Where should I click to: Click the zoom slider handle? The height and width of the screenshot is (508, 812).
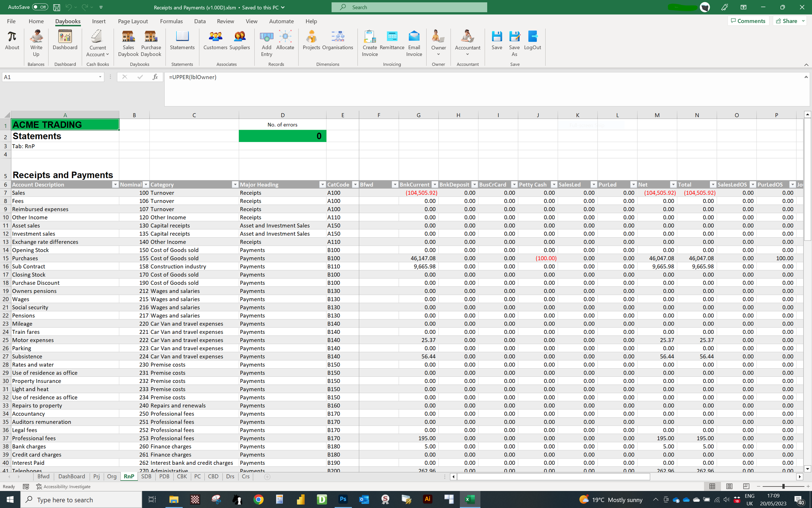click(783, 486)
